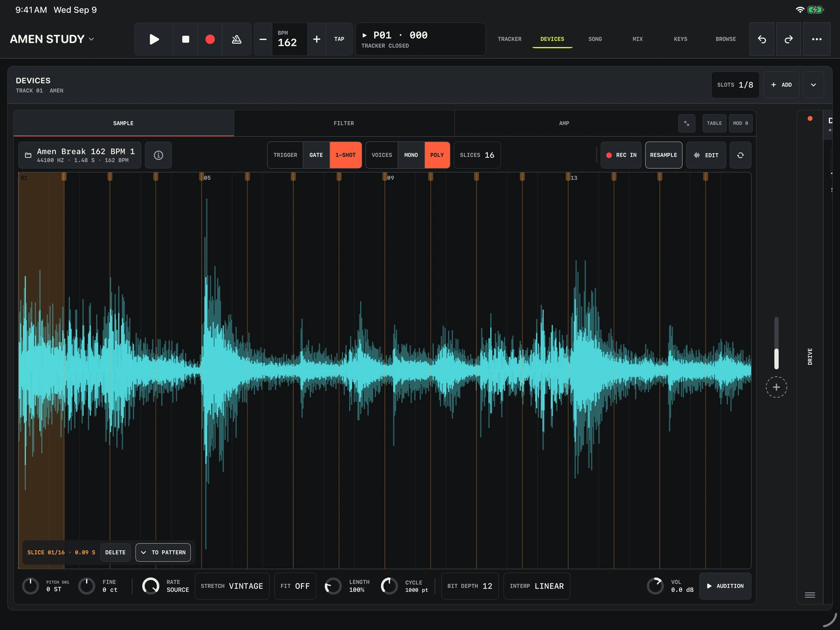Toggle the DRIVE device red power dot
Screen dimensions: 840x630
[810, 119]
